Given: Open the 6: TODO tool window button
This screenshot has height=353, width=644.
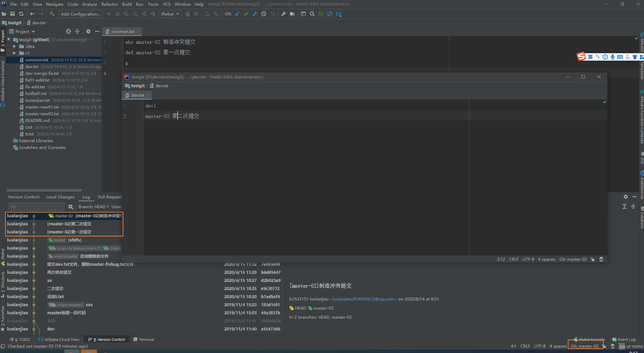Looking at the screenshot, I should (x=20, y=340).
